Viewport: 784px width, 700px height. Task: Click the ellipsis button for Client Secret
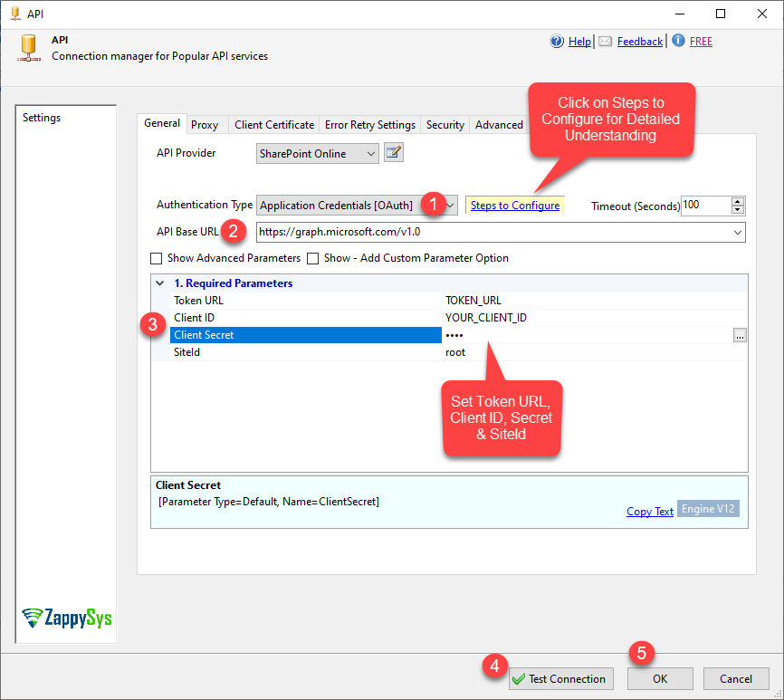tap(740, 335)
